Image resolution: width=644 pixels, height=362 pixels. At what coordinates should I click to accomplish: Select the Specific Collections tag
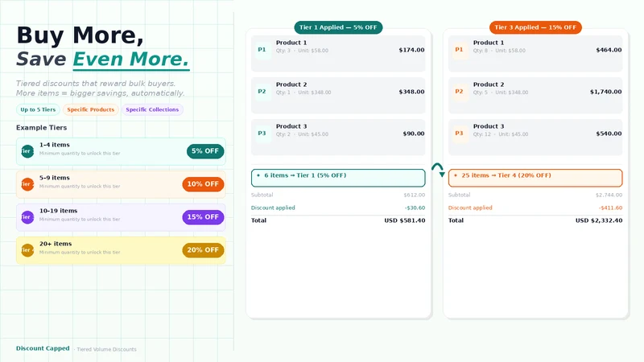click(x=152, y=109)
